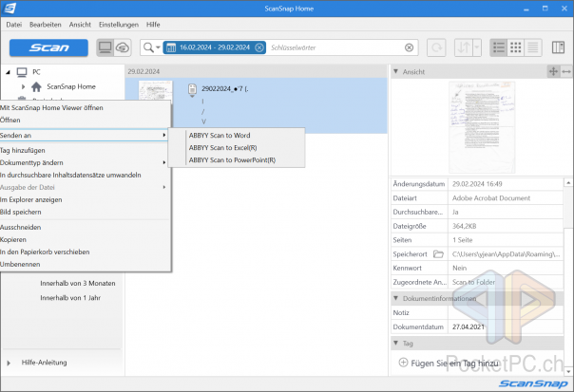The width and height of the screenshot is (574, 392).
Task: Open the search options dropdown arrow
Action: (158, 47)
